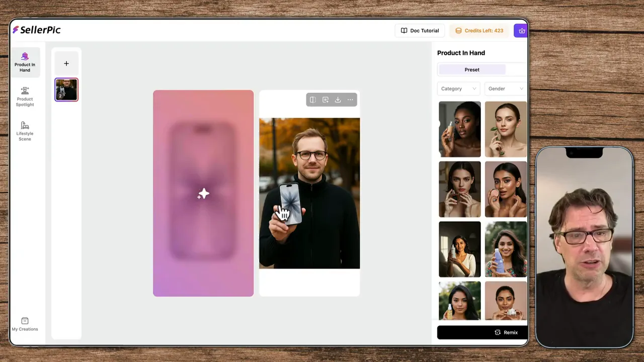This screenshot has height=362, width=644.
Task: Add a new product image with the plus button
Action: pos(66,63)
